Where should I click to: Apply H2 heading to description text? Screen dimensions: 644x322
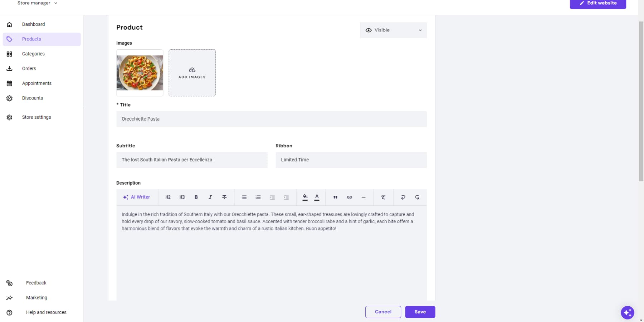click(x=167, y=197)
